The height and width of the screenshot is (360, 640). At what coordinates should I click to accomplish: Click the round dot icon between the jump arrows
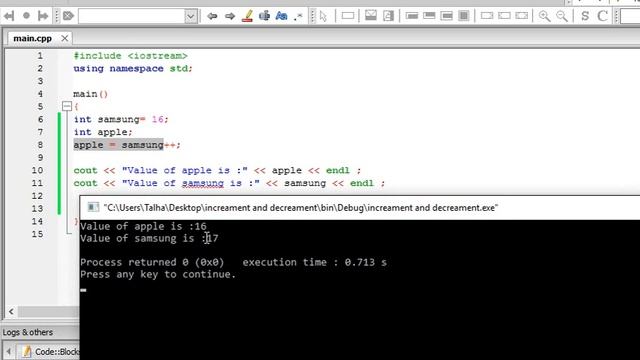coord(26,16)
